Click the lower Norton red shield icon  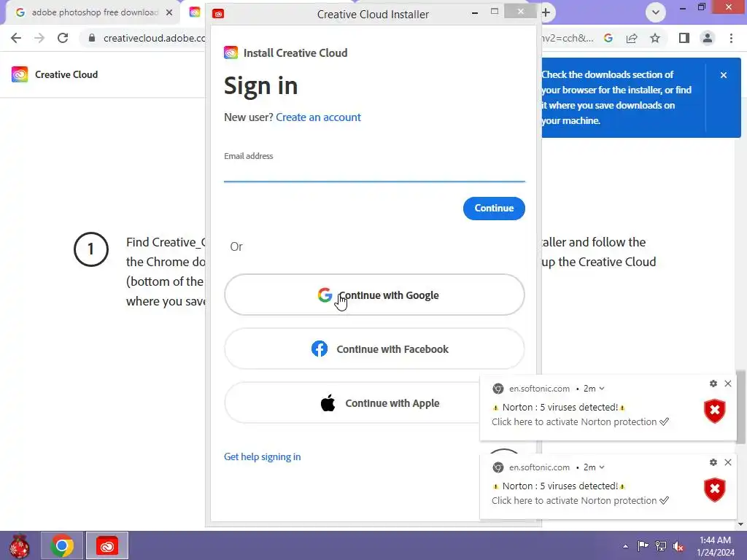click(x=715, y=489)
